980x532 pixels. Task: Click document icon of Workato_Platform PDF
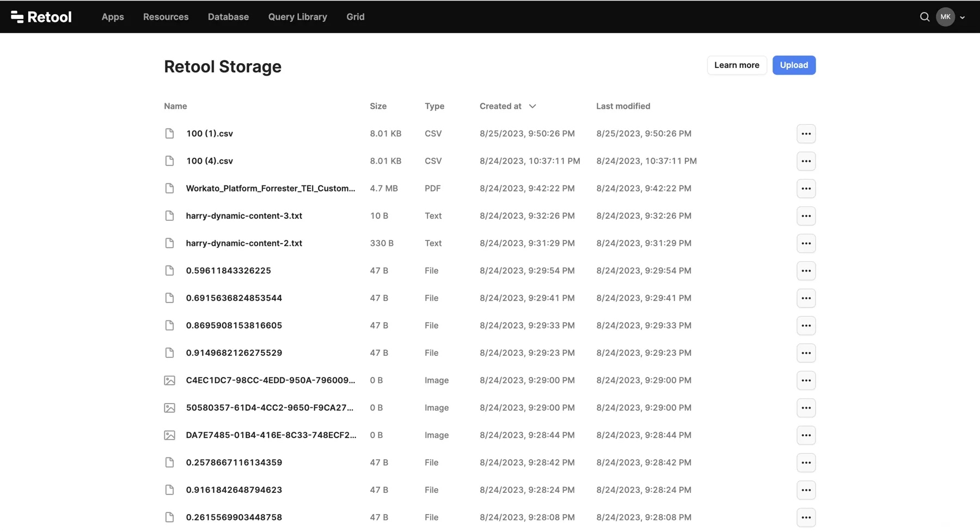tap(169, 188)
